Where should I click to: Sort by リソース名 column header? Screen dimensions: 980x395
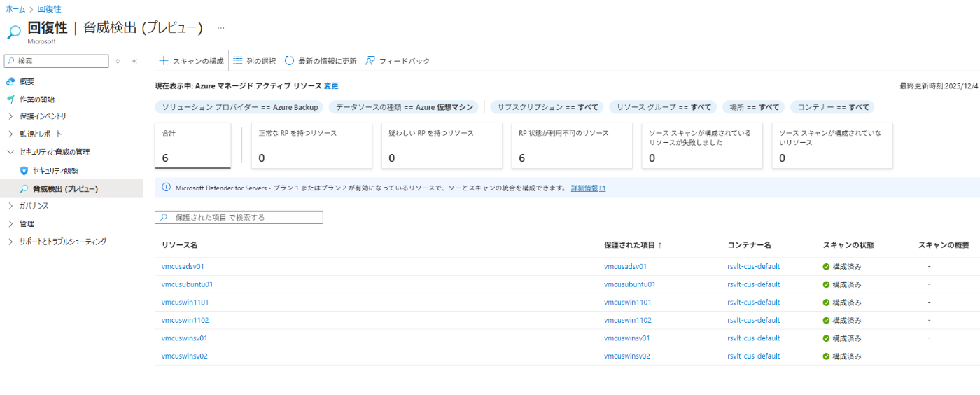tap(179, 245)
